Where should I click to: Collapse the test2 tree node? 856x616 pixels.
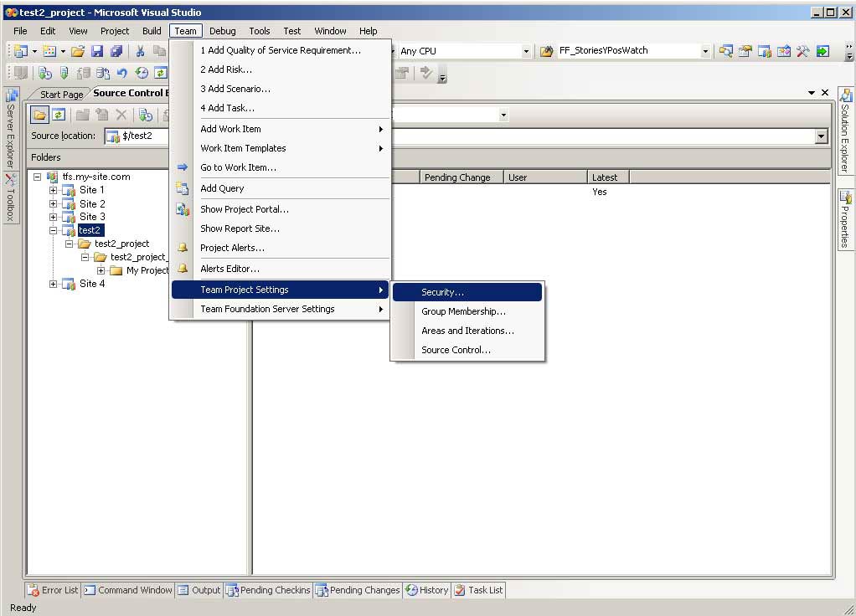tap(53, 231)
